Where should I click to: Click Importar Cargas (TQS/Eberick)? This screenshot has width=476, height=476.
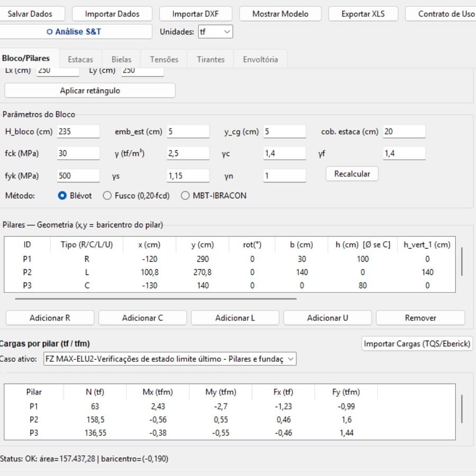click(x=417, y=344)
